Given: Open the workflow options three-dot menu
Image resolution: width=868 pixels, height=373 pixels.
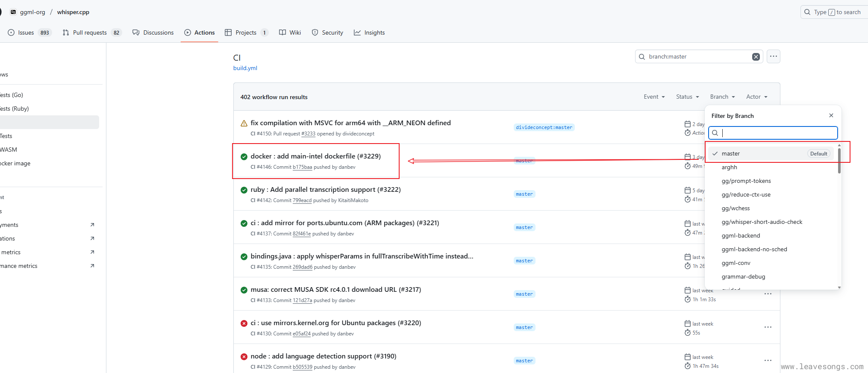Looking at the screenshot, I should point(773,56).
